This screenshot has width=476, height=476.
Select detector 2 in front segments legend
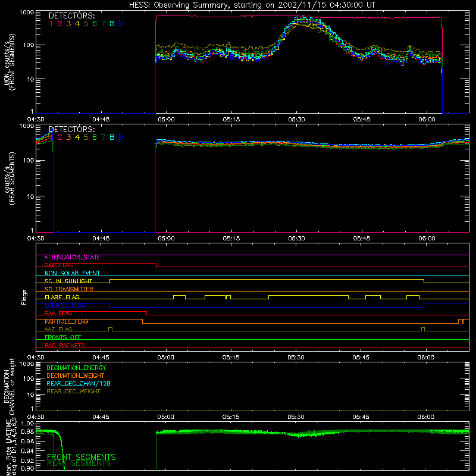point(60,24)
